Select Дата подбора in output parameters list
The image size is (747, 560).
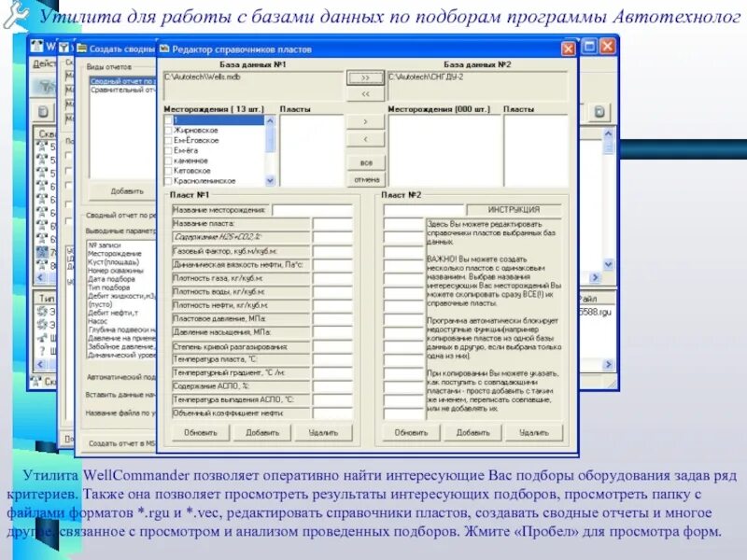point(111,279)
